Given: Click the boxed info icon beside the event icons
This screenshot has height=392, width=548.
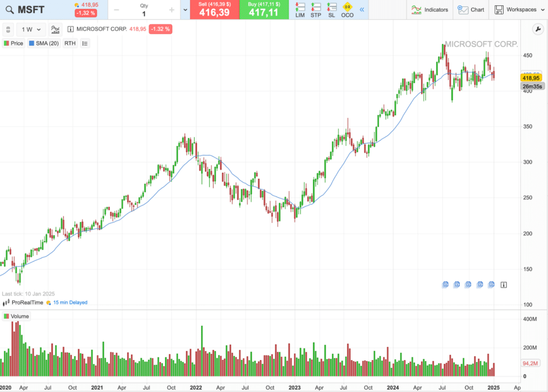Looking at the screenshot, I should 504,285.
